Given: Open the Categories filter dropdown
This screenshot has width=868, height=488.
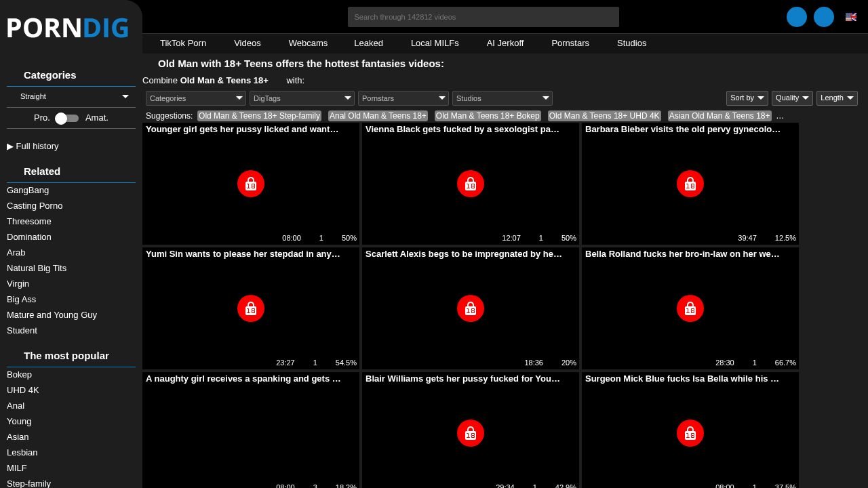Looking at the screenshot, I should click(196, 98).
